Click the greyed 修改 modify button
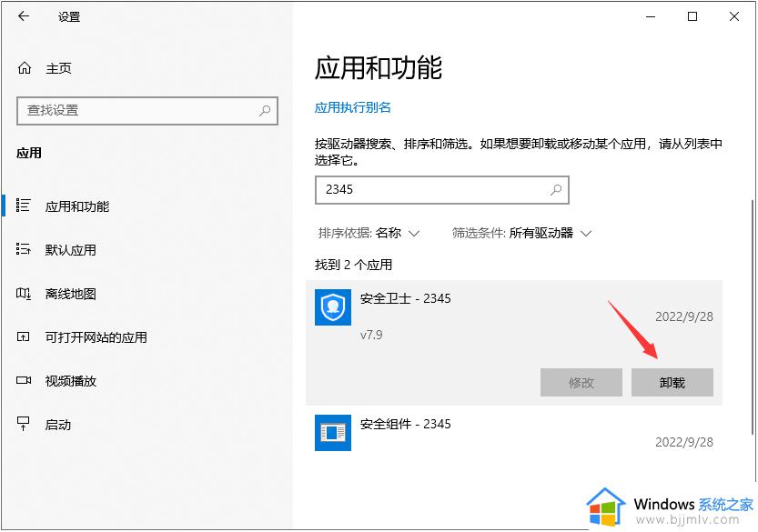758x532 pixels. pos(581,383)
